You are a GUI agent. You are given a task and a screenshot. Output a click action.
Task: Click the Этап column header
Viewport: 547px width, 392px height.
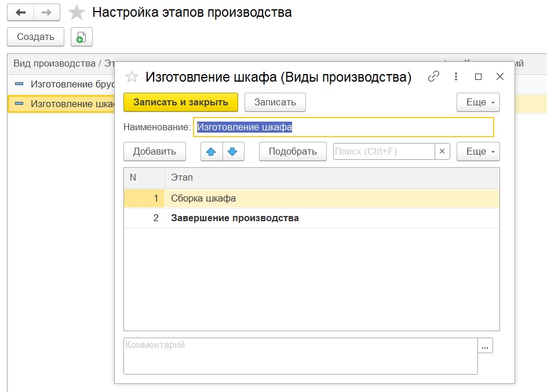pyautogui.click(x=332, y=178)
